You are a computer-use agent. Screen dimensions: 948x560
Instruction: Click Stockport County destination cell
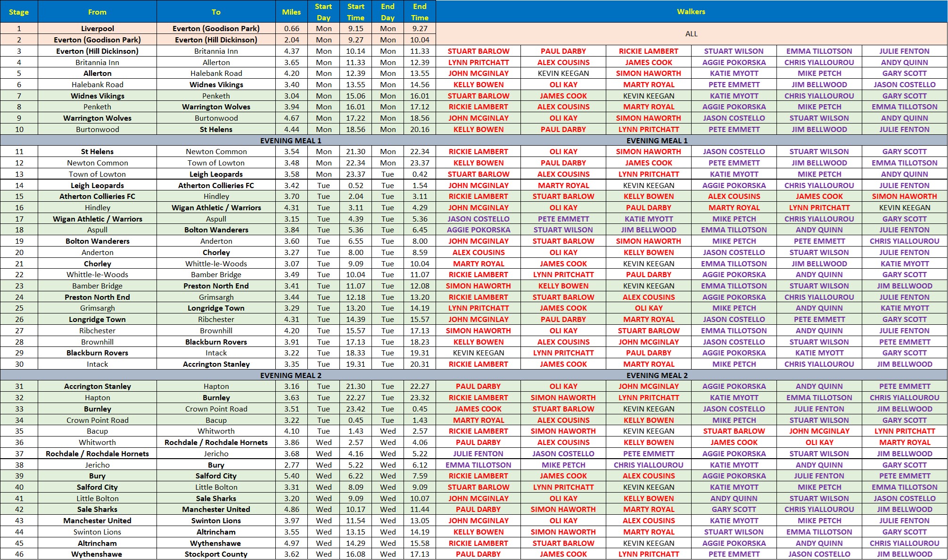coord(216,554)
